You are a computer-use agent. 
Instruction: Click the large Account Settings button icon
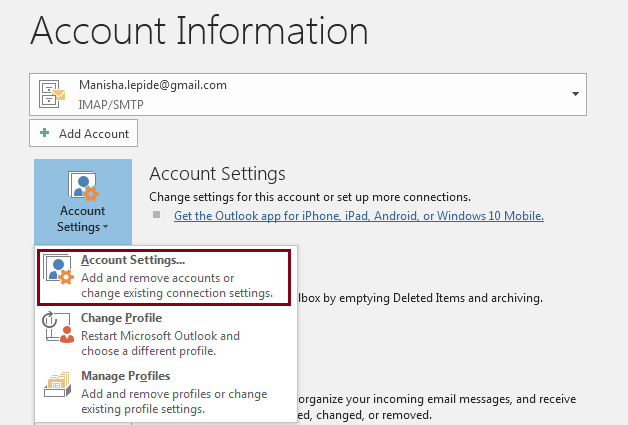click(x=83, y=185)
